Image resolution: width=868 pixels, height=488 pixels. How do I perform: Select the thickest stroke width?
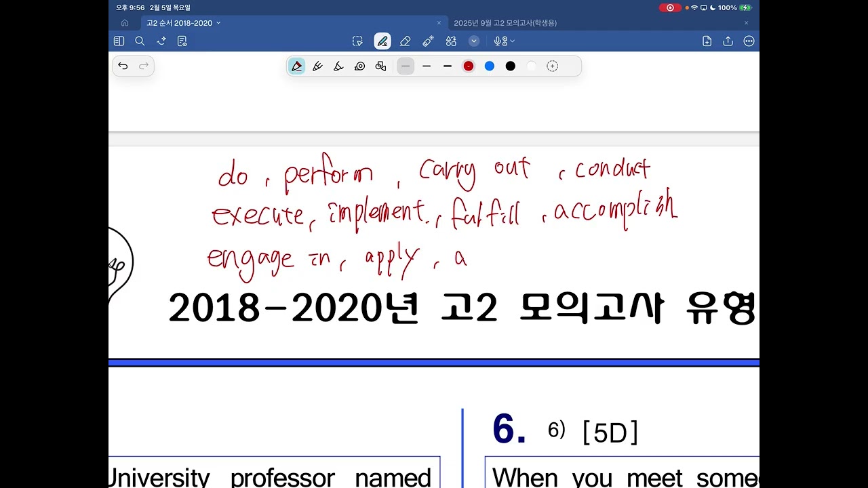tap(448, 66)
